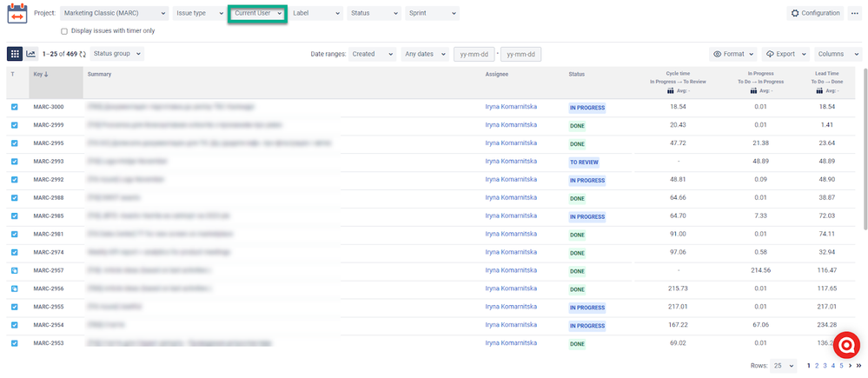Image resolution: width=868 pixels, height=378 pixels.
Task: Click the refresh icon next to 469
Action: pos(83,54)
